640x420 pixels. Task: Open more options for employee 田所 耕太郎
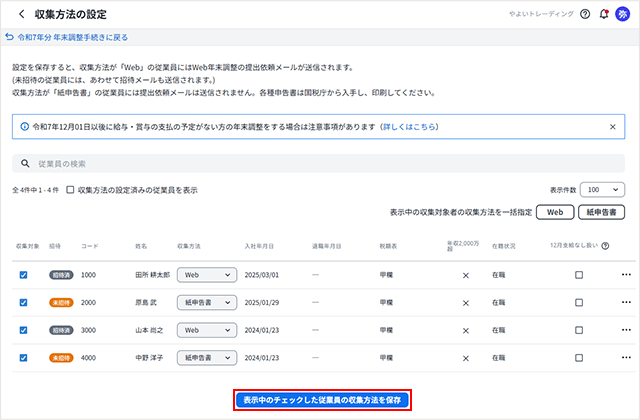[627, 275]
